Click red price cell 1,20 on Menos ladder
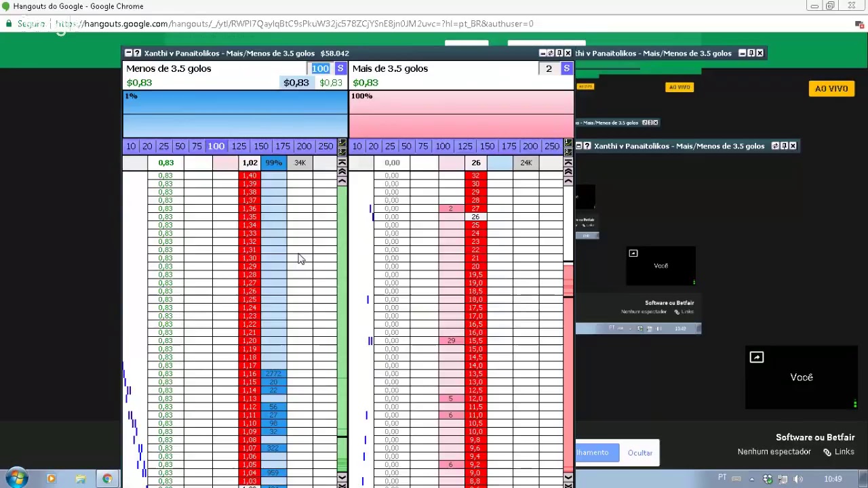The image size is (868, 488). (x=250, y=341)
